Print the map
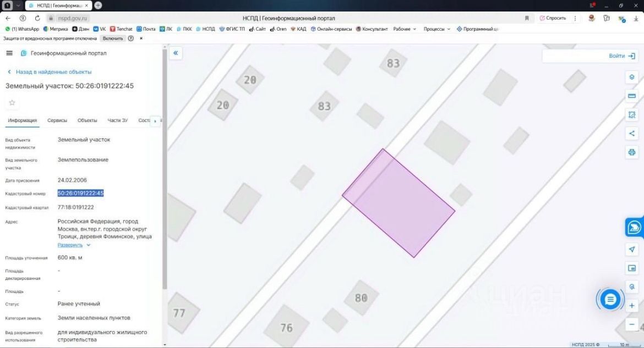The width and height of the screenshot is (644, 348). 632,152
